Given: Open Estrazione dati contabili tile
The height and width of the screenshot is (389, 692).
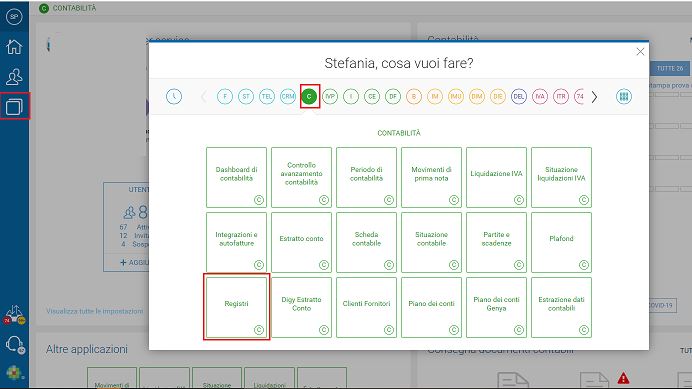Looking at the screenshot, I should pos(561,307).
